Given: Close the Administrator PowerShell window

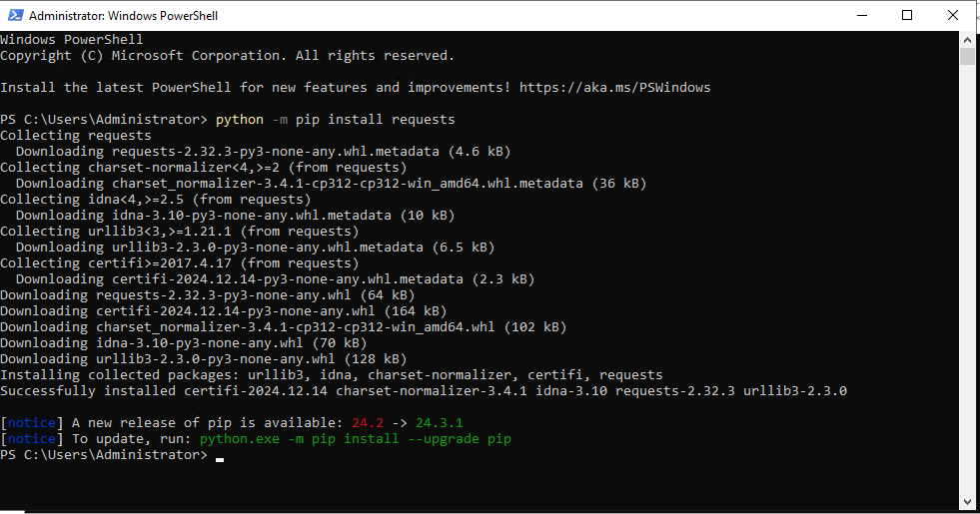Looking at the screenshot, I should (953, 15).
